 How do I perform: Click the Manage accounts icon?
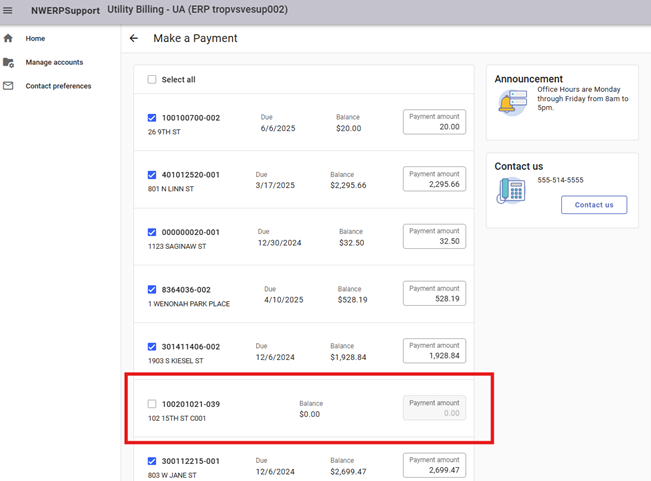coord(8,62)
